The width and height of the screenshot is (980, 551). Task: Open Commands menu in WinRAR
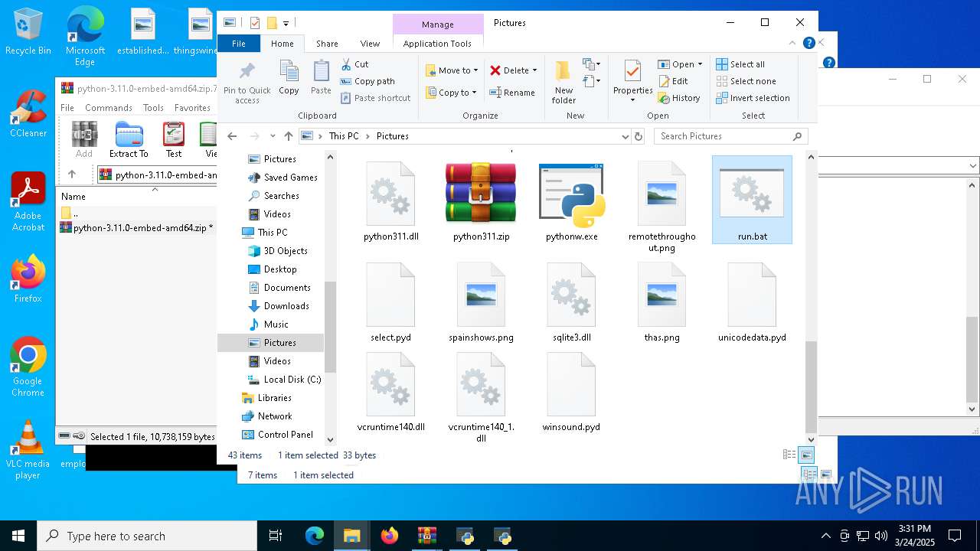coord(109,108)
